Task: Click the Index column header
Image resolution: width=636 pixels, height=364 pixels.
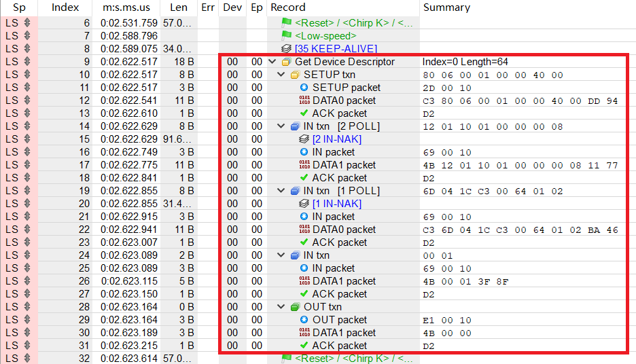Action: (65, 7)
